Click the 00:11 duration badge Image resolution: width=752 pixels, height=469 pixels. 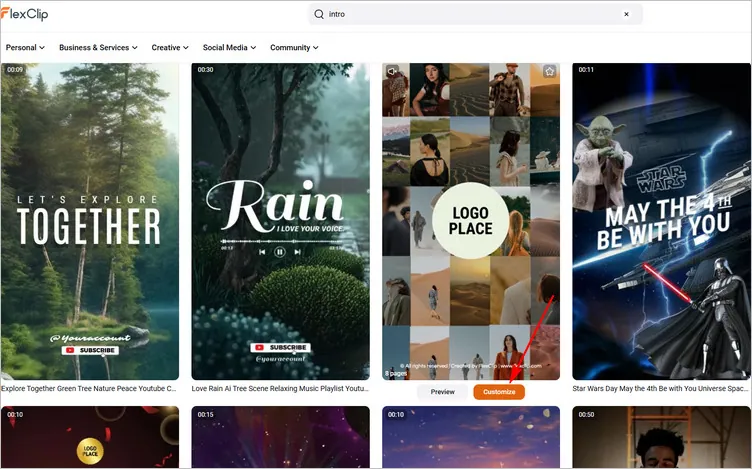[x=586, y=70]
